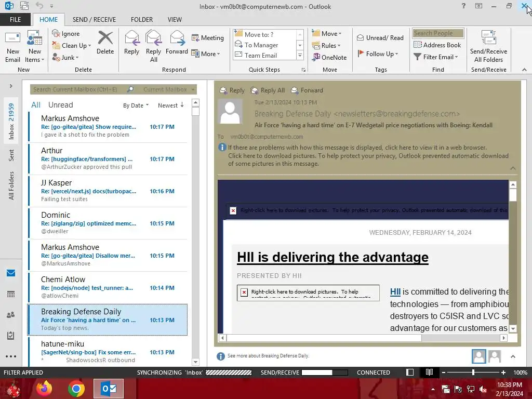Click the Search Current Mailbox field
Viewport: 532px width, 399px height.
pos(78,89)
